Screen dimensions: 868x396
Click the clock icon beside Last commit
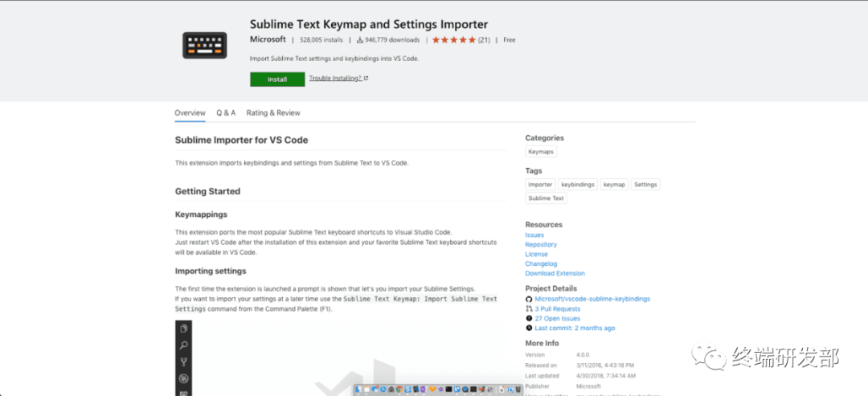tap(529, 328)
